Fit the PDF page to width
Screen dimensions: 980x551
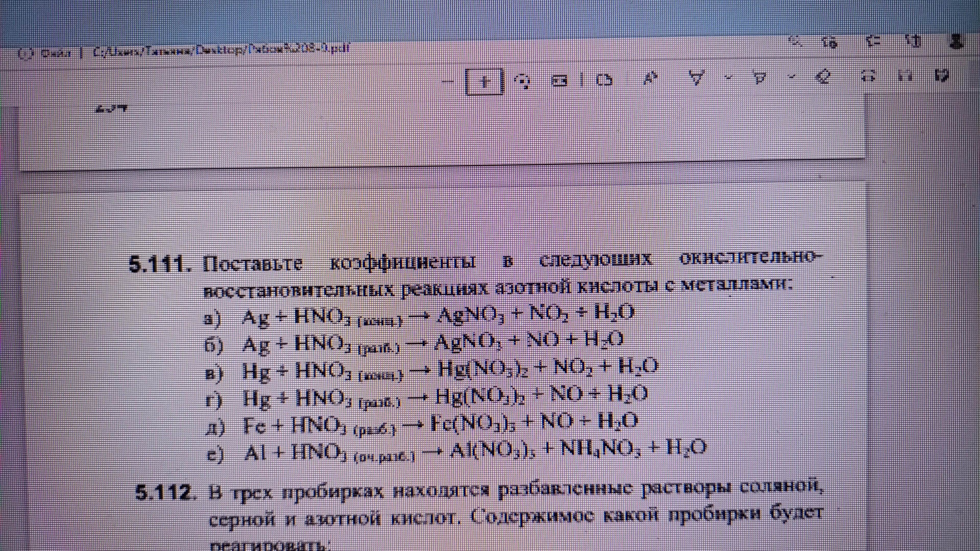coord(559,81)
